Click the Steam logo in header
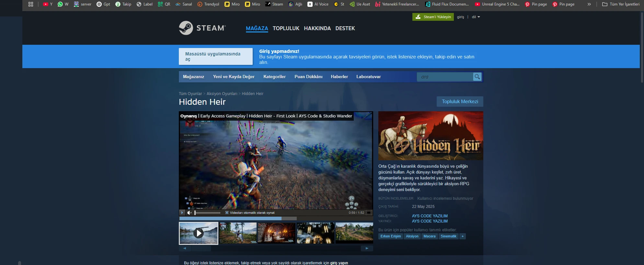The image size is (644, 265). 202,28
